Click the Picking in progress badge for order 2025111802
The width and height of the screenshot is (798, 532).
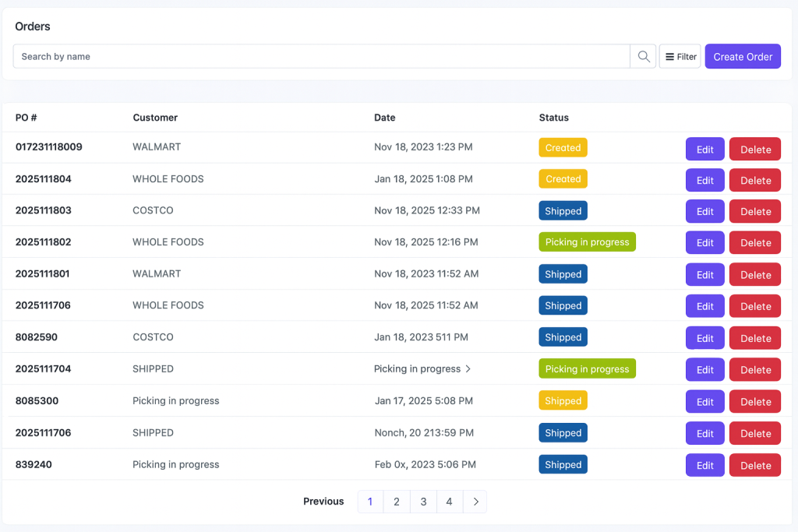587,242
